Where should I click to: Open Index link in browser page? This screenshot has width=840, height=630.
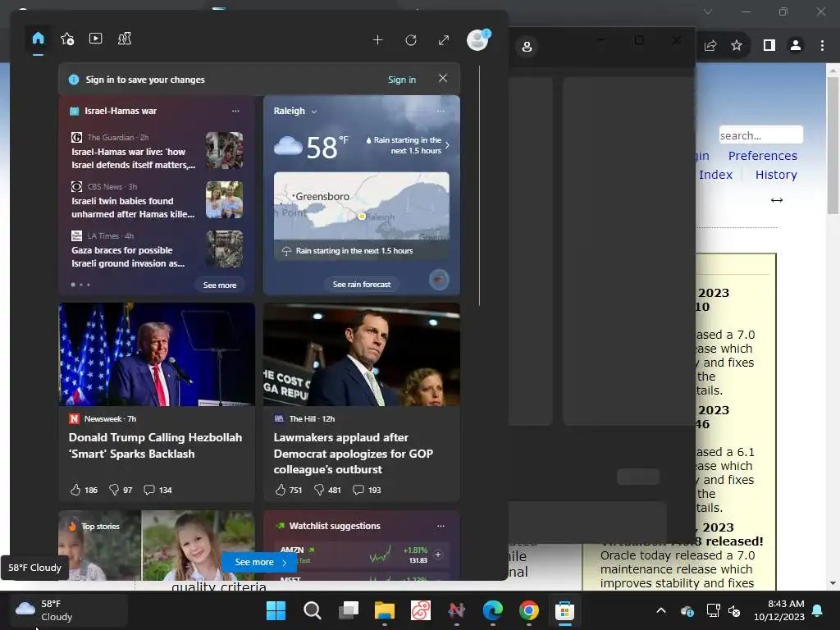715,175
